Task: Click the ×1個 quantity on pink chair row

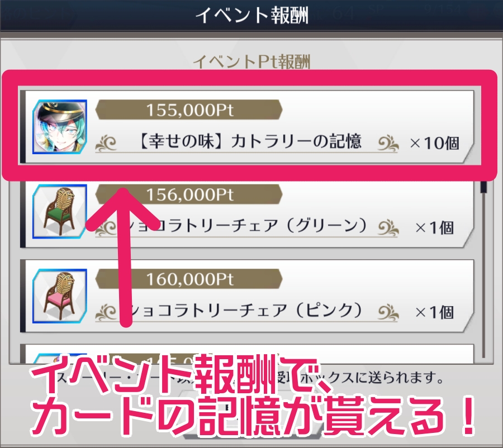Action: pyautogui.click(x=435, y=312)
